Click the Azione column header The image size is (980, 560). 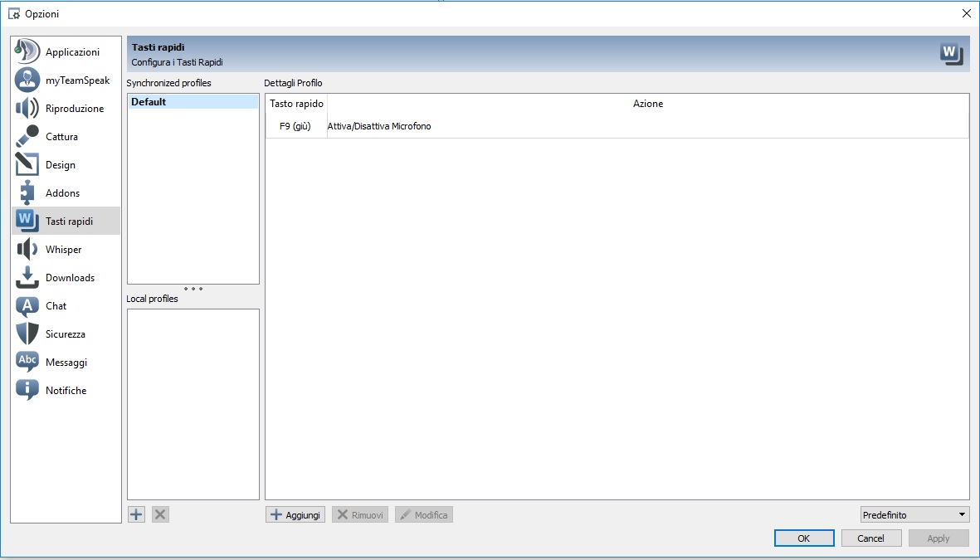tap(647, 104)
